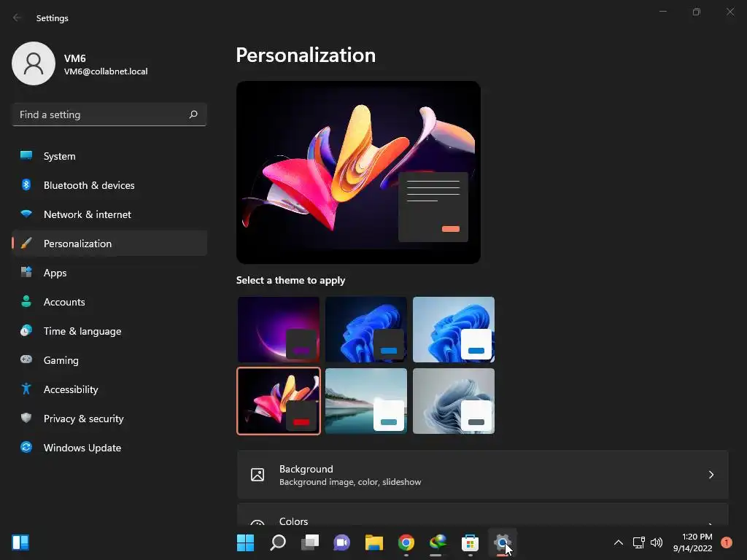Open the Windows Start menu
The width and height of the screenshot is (747, 560).
[245, 542]
